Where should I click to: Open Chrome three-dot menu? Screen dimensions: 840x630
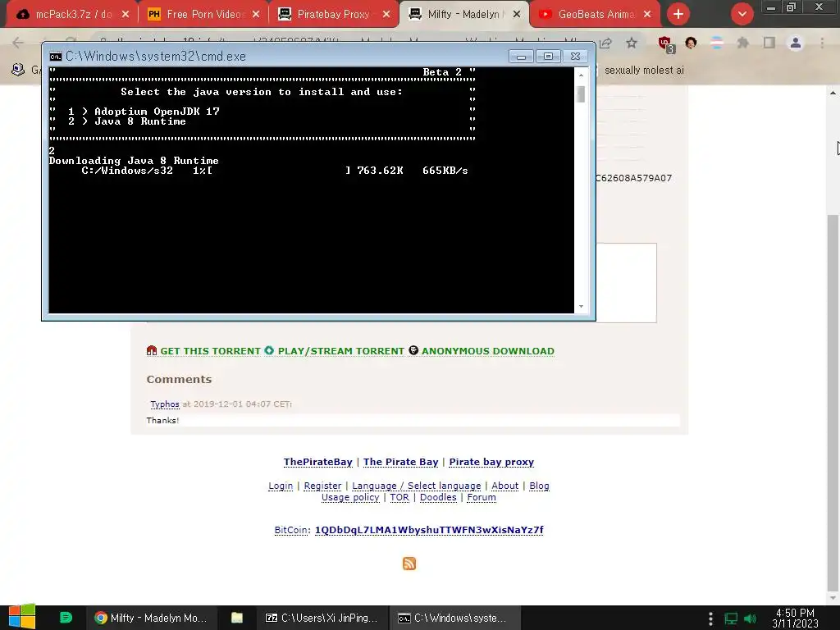tap(822, 43)
